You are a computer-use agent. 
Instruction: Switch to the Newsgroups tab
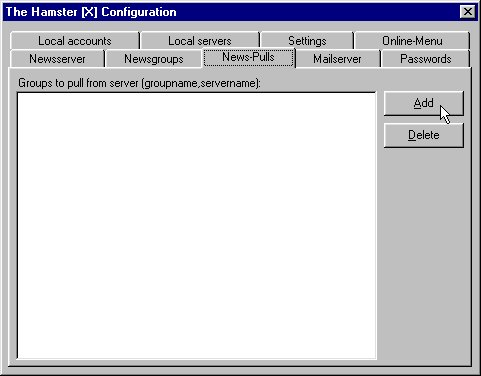click(154, 59)
